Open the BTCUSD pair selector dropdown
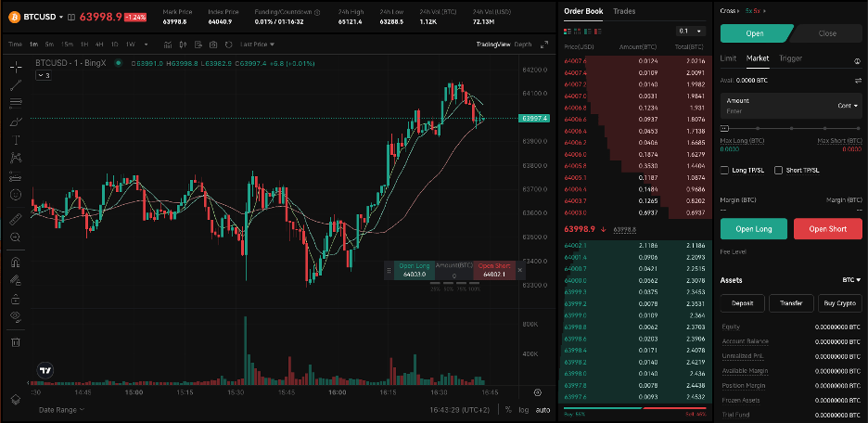Screen dimensions: 868x423 point(42,17)
